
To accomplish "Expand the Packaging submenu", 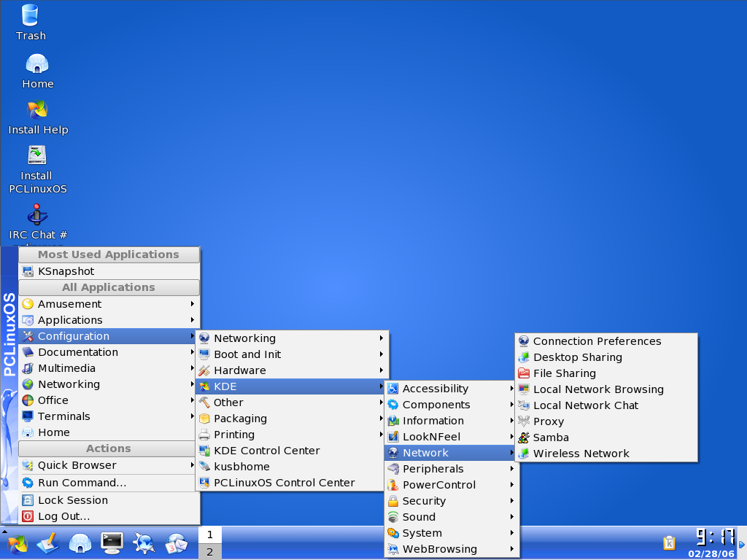I will 291,419.
